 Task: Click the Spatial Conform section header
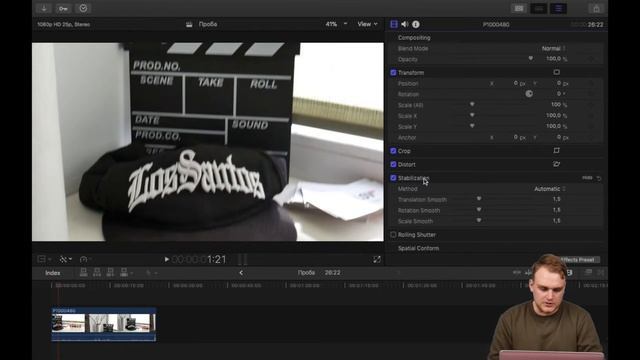418,248
